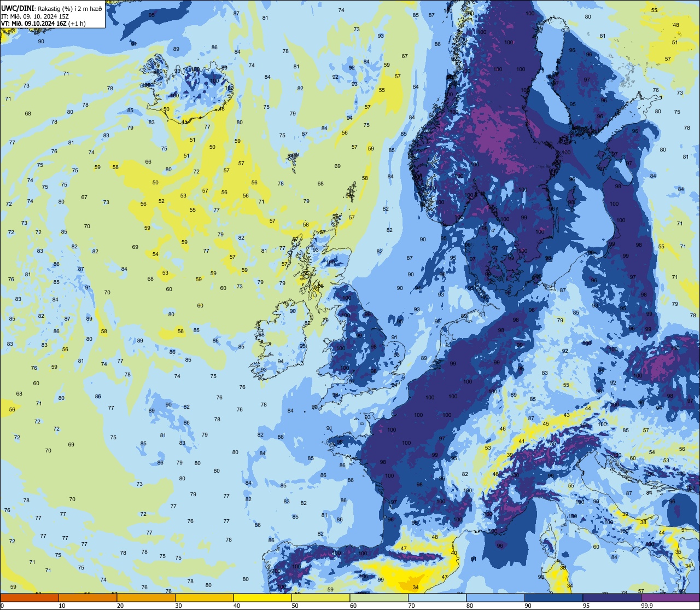This screenshot has width=700, height=610.
Task: Click the legend tick label '30'
Action: point(178,606)
